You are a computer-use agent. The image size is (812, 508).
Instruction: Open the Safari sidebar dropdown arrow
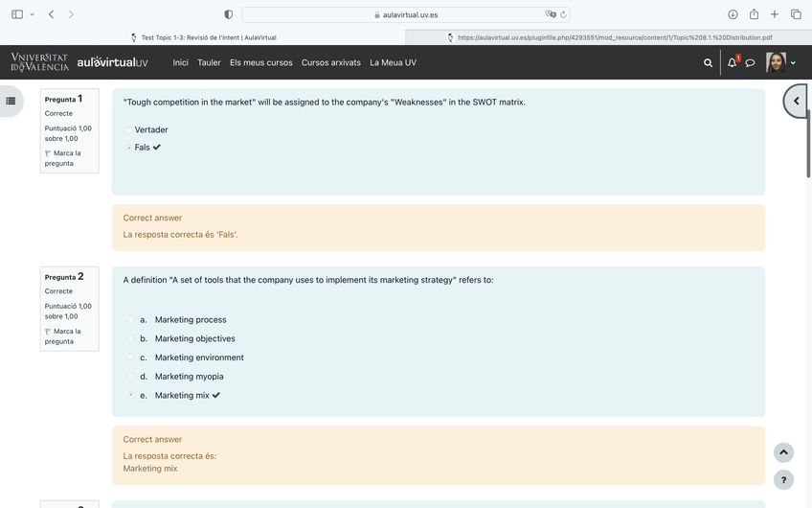point(32,14)
